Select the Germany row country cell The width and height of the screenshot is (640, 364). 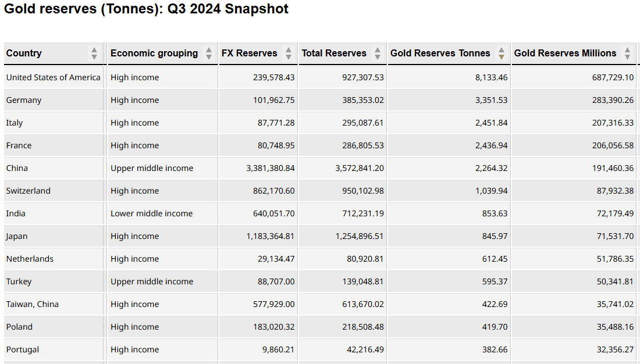pyautogui.click(x=24, y=100)
